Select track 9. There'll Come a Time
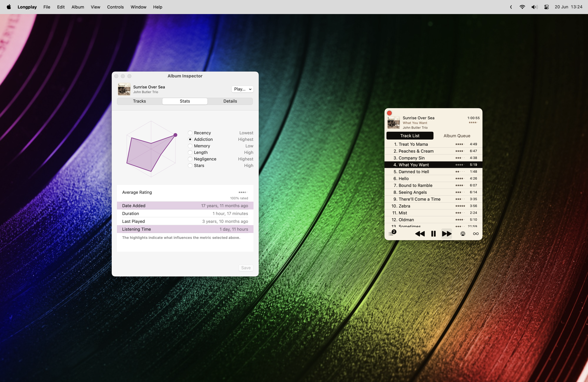The height and width of the screenshot is (382, 588). pos(433,199)
